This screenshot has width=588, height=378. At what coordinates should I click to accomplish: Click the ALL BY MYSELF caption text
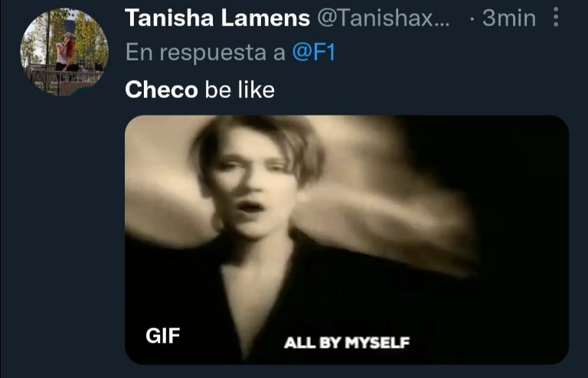tap(347, 342)
